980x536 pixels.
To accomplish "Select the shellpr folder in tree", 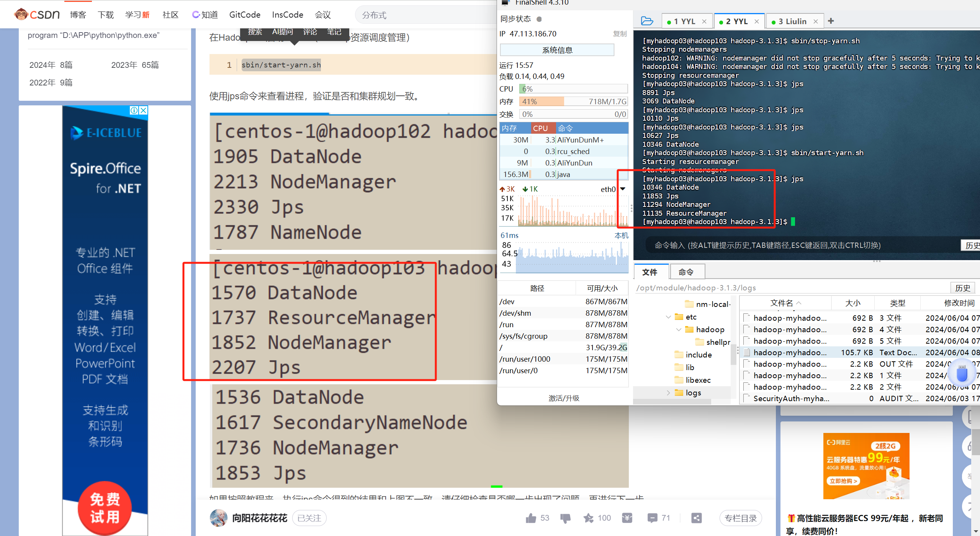I will click(x=713, y=342).
